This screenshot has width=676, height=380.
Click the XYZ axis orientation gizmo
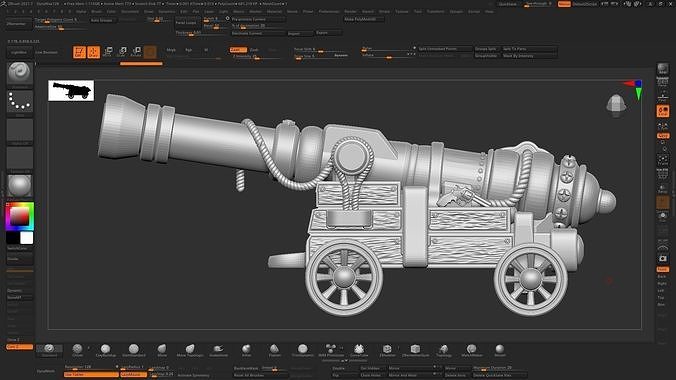click(633, 89)
